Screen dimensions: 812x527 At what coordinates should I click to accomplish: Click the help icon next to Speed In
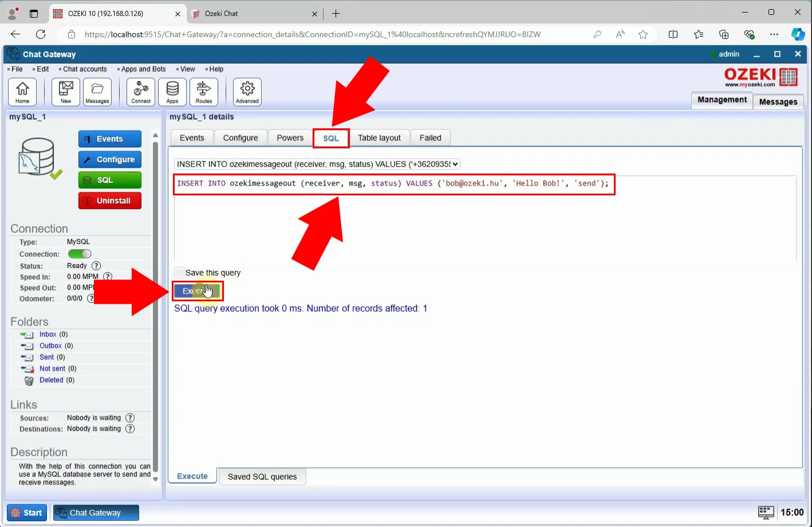(107, 277)
